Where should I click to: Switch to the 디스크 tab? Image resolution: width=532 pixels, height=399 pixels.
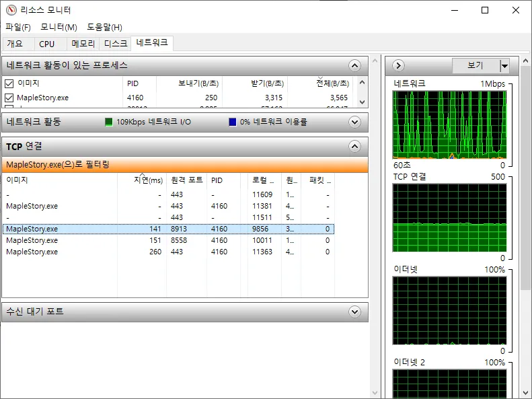[116, 44]
